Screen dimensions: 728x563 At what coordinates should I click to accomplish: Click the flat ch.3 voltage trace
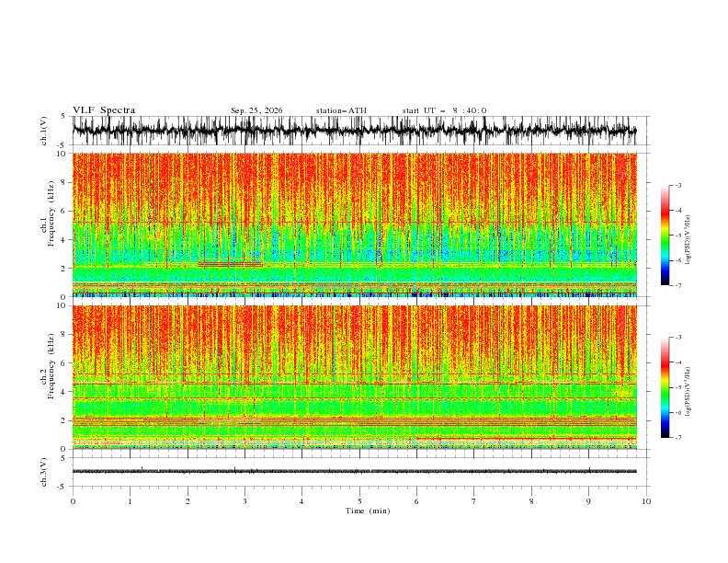(354, 471)
